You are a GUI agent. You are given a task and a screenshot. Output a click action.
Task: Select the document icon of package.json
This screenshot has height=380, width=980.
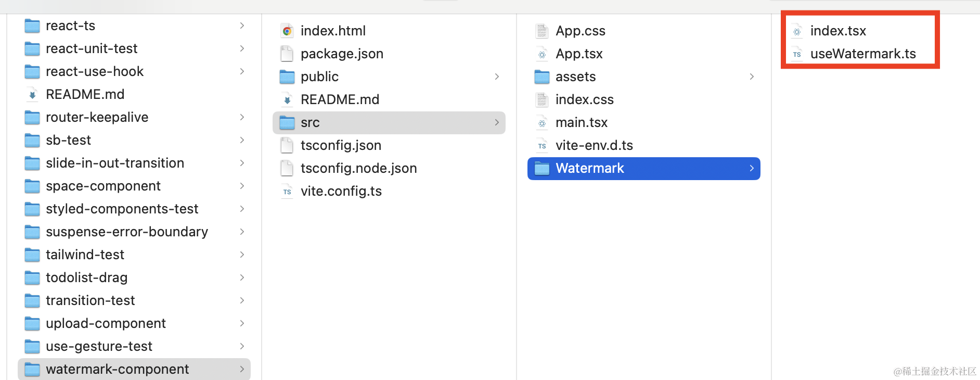pyautogui.click(x=287, y=54)
